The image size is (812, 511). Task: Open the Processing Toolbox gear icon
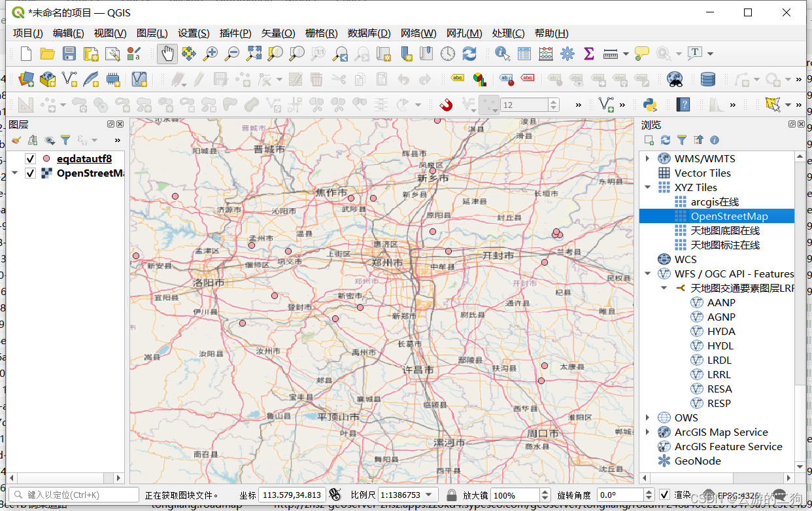click(567, 54)
